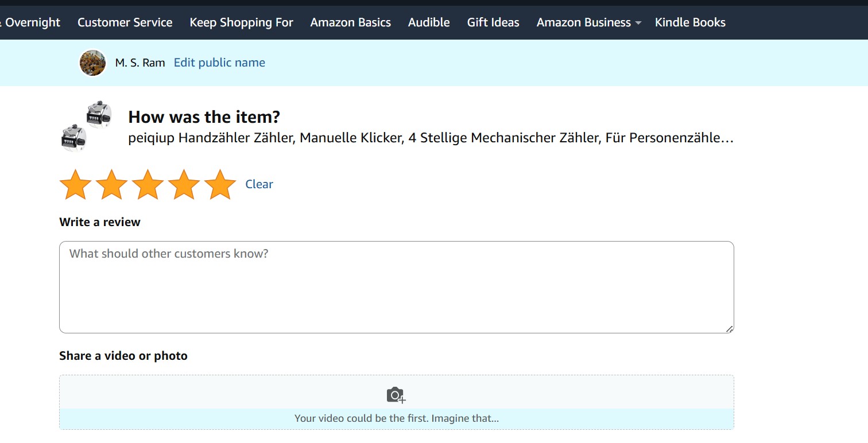Click the Edit public name link

pyautogui.click(x=219, y=63)
